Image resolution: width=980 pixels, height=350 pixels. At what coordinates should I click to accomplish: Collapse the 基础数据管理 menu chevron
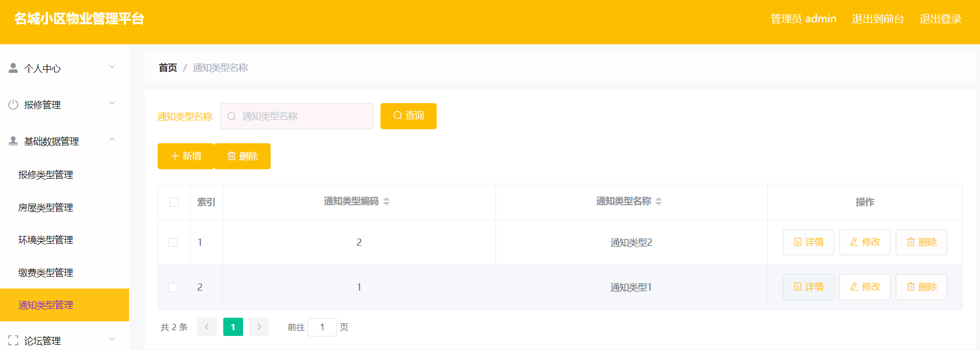pyautogui.click(x=112, y=140)
